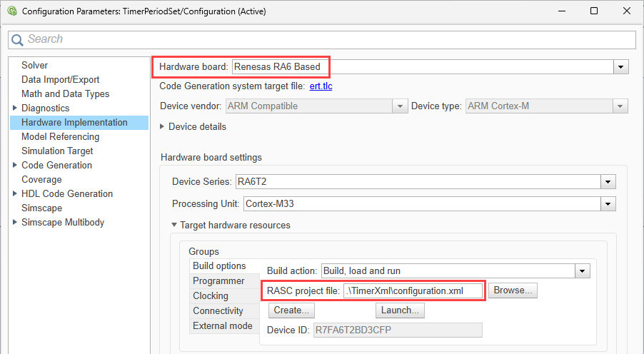Expand the Diagnostics tree node
The width and height of the screenshot is (644, 354).
pyautogui.click(x=15, y=108)
